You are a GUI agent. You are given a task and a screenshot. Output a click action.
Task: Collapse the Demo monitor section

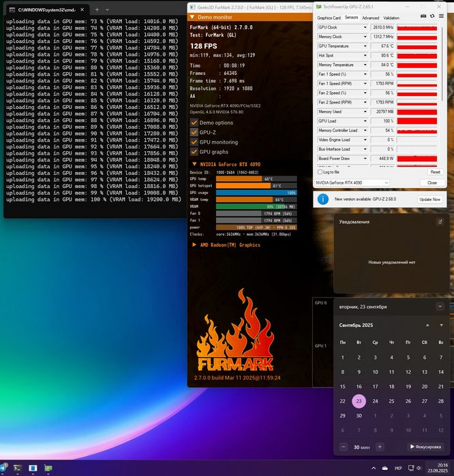click(x=192, y=17)
